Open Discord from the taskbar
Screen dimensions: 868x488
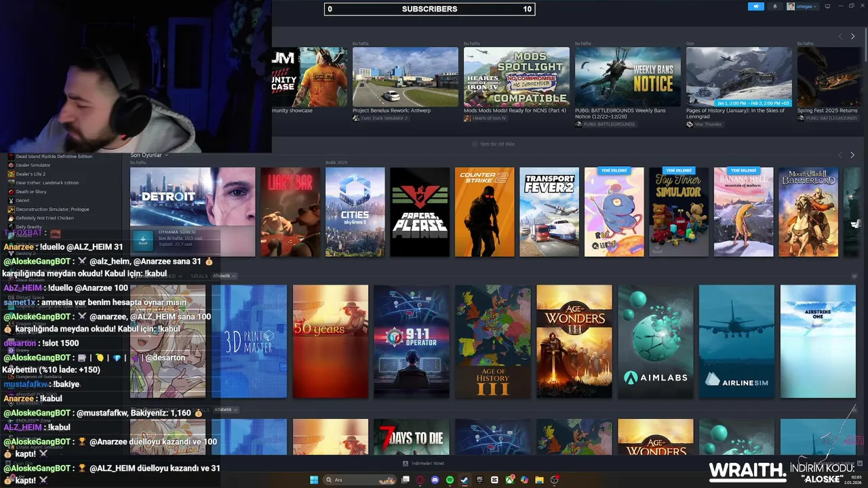coord(435,480)
